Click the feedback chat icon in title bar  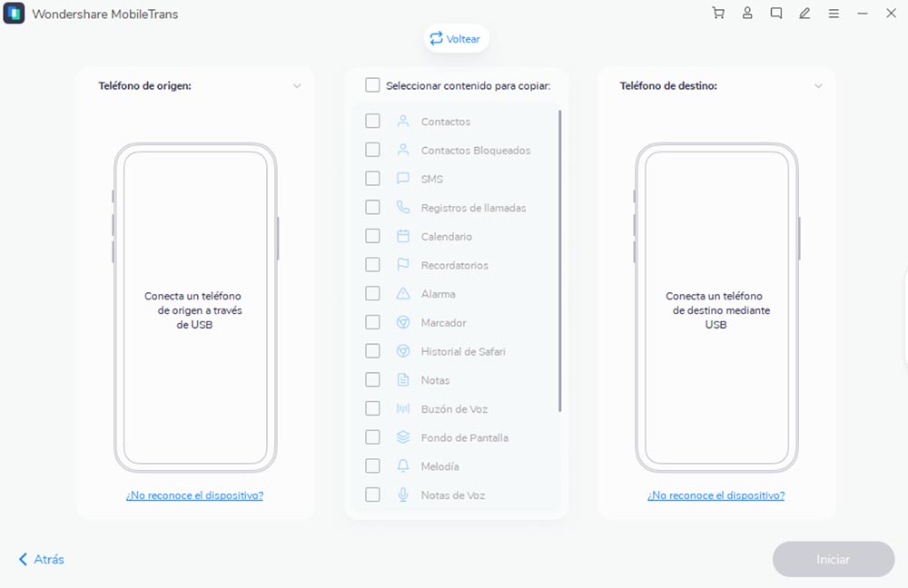776,14
